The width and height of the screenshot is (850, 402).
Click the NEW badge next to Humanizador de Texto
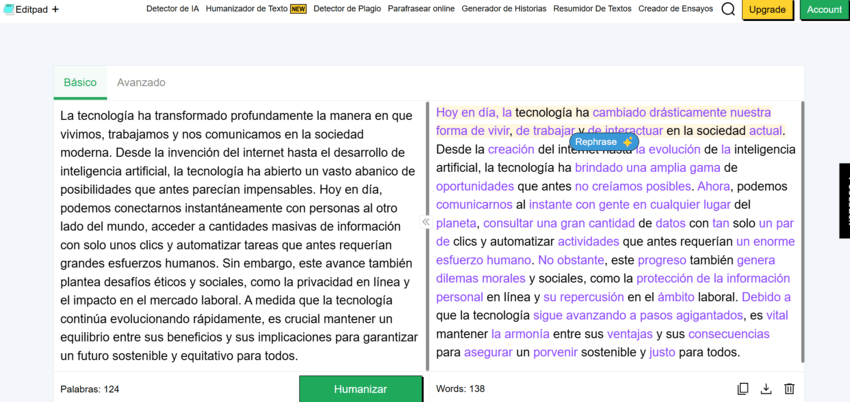click(x=298, y=9)
